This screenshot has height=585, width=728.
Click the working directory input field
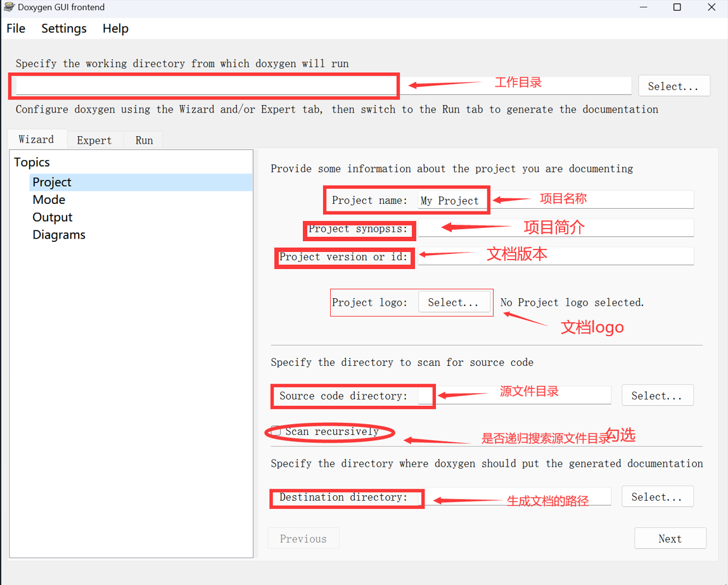tap(203, 85)
